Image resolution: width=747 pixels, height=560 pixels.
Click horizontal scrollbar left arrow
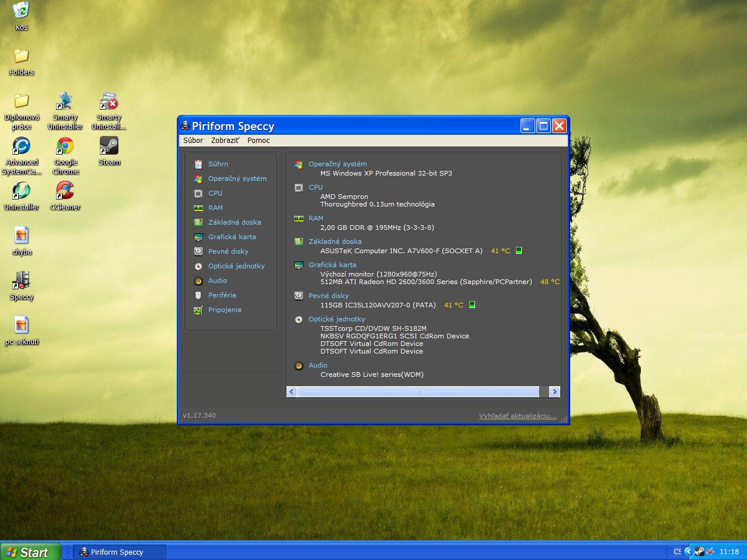[292, 391]
